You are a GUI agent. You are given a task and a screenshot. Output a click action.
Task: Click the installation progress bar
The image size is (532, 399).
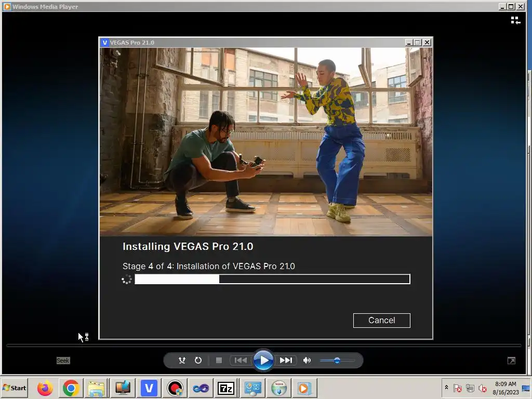[272, 279]
